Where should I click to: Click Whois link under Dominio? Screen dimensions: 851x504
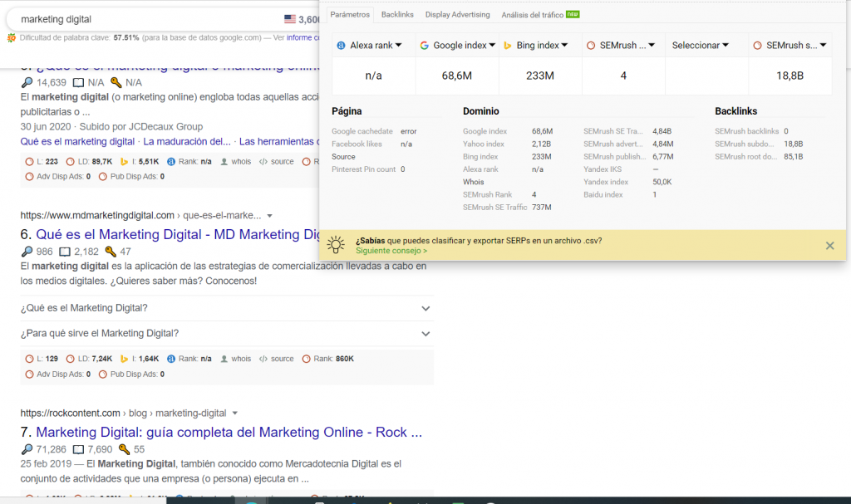[x=473, y=183]
